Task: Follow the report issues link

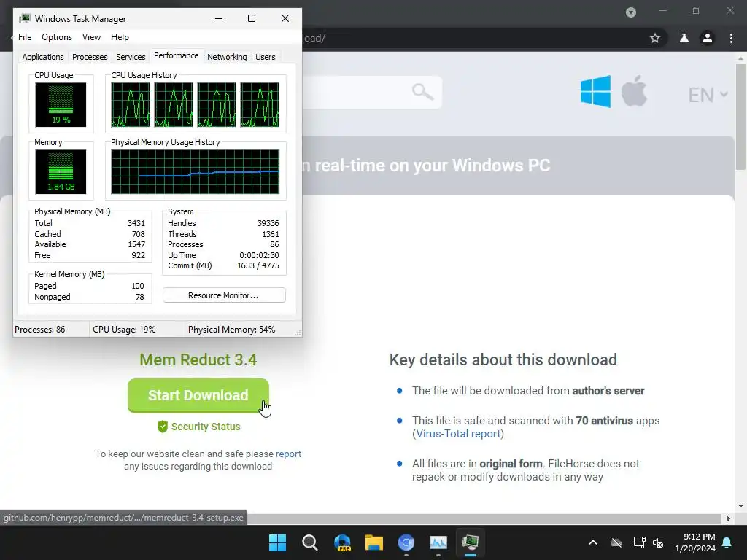Action: click(x=288, y=454)
